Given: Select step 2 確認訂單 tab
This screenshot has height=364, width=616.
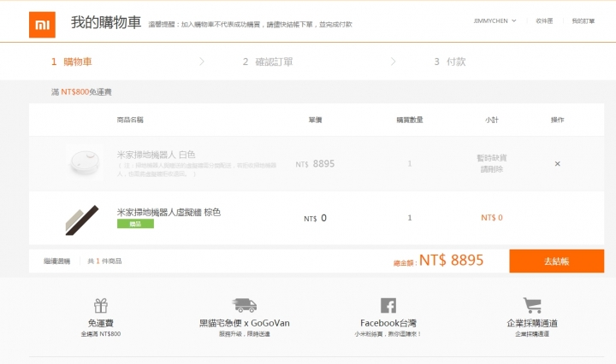Looking at the screenshot, I should 268,62.
